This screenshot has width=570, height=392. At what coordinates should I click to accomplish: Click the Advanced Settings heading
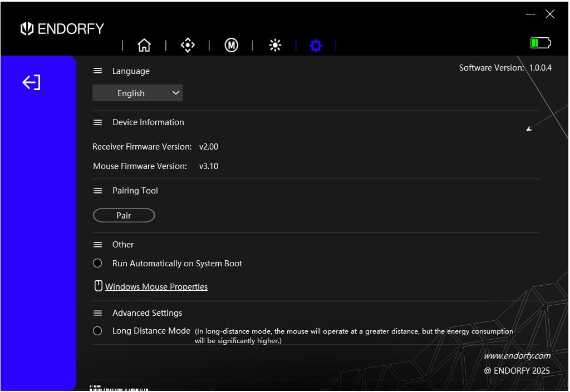click(x=147, y=313)
